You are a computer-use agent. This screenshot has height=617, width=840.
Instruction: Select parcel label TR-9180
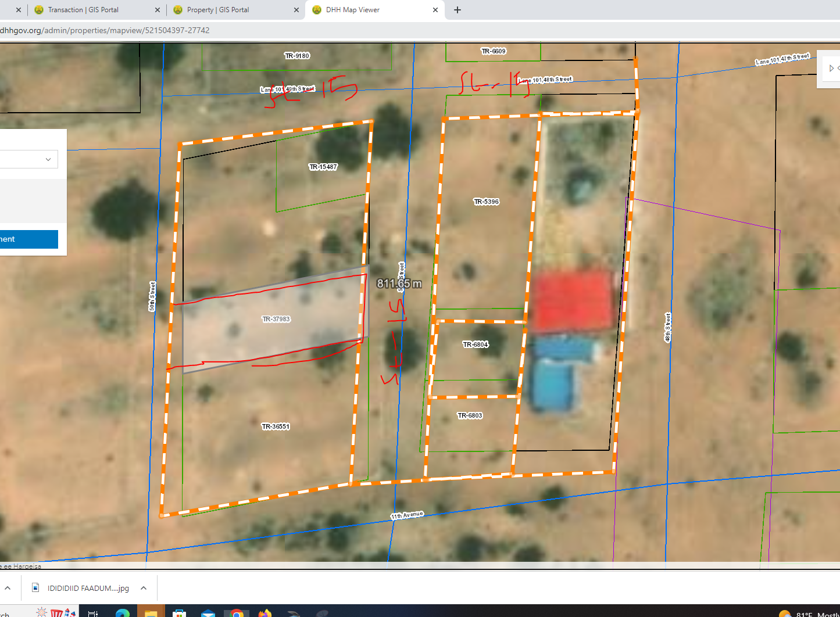point(297,56)
